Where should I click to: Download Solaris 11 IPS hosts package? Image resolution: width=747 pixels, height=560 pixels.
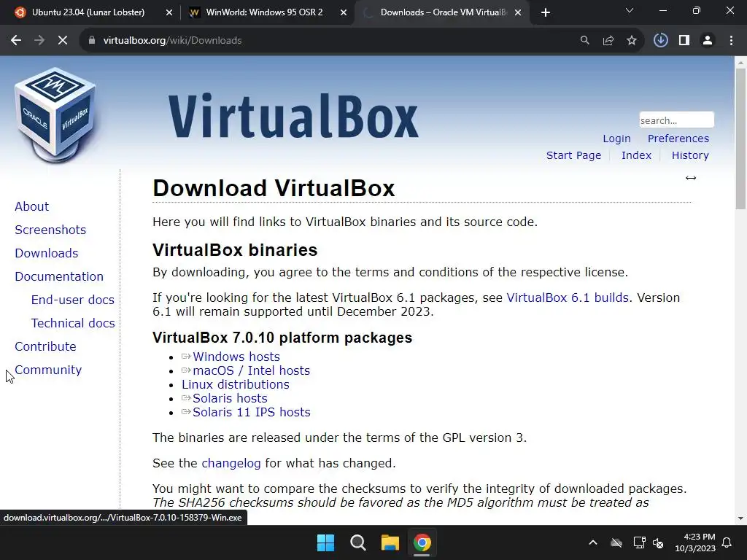coord(252,412)
